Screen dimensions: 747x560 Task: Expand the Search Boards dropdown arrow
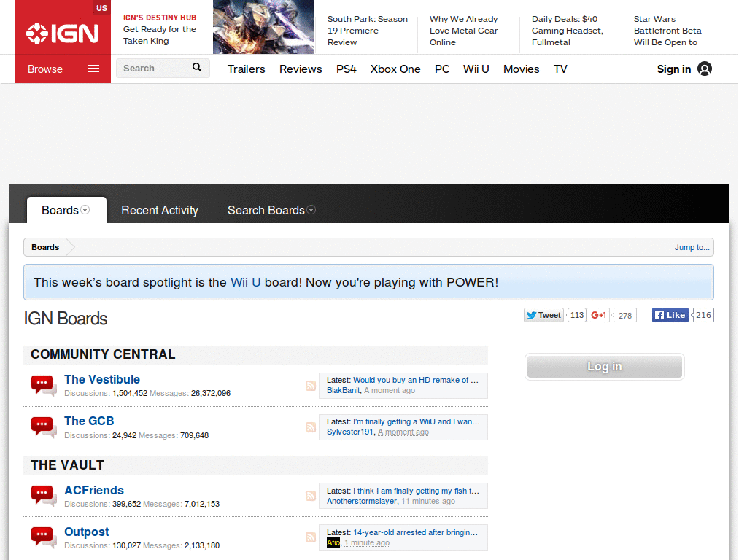click(311, 210)
